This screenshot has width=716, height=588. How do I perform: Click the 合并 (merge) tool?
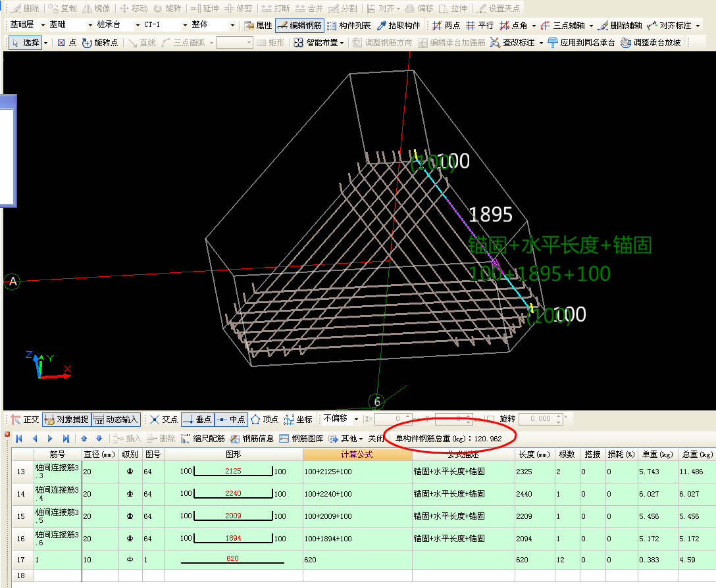pyautogui.click(x=309, y=8)
